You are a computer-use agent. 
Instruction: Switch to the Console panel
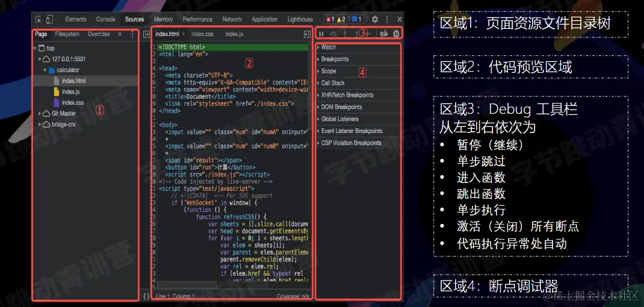[105, 19]
